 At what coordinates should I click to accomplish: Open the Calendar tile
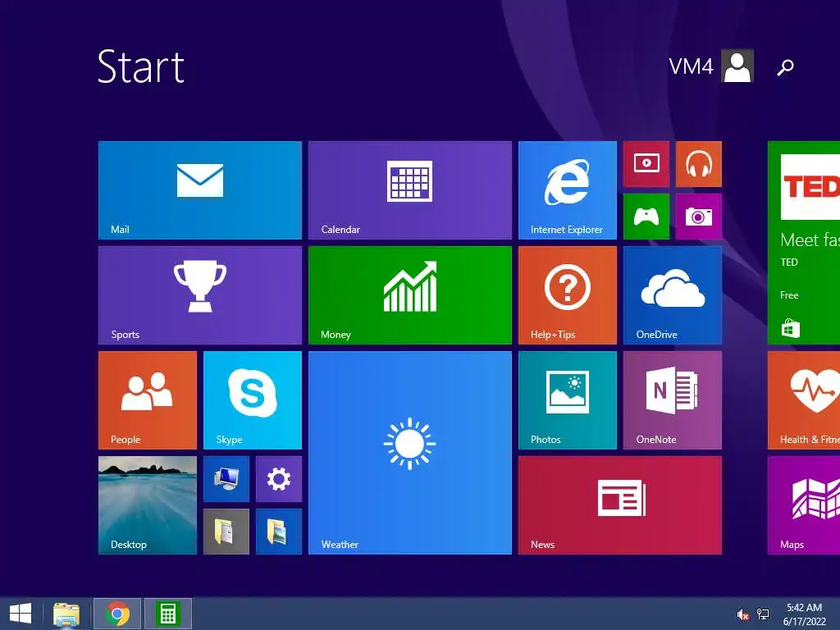(x=410, y=190)
